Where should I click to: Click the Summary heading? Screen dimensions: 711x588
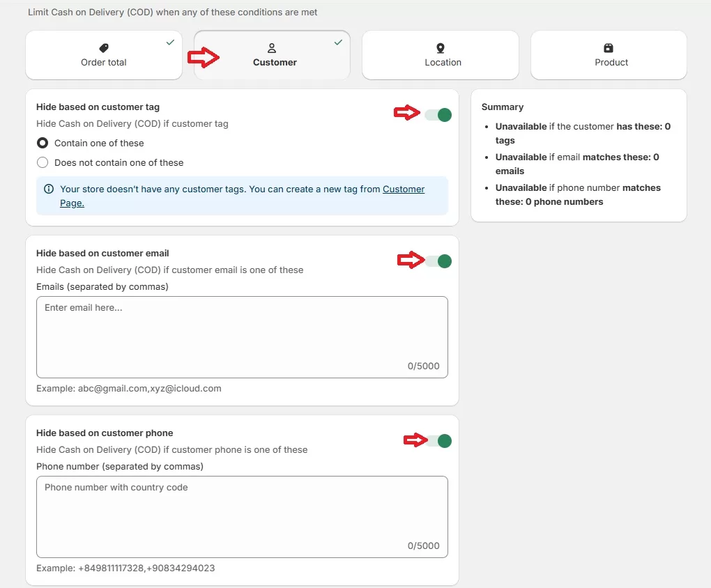(x=503, y=107)
